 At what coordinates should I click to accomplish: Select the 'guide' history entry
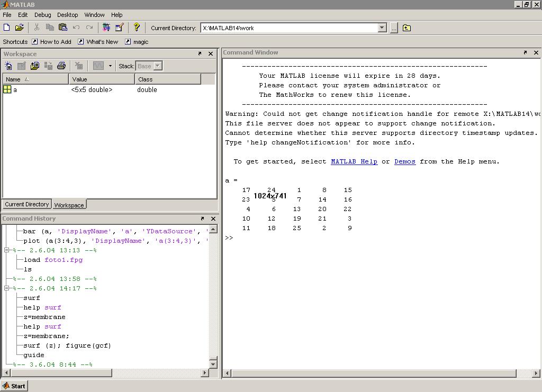(x=33, y=355)
